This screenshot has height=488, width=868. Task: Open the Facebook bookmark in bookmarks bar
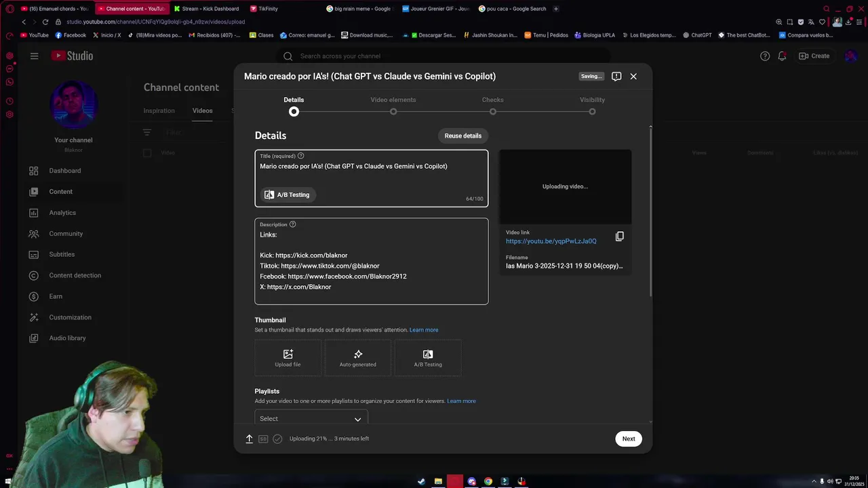tap(71, 35)
